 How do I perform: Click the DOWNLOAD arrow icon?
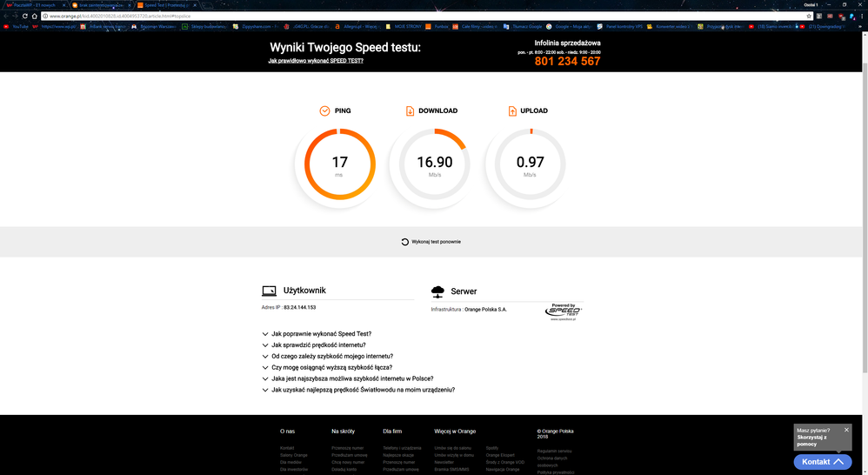click(x=410, y=111)
